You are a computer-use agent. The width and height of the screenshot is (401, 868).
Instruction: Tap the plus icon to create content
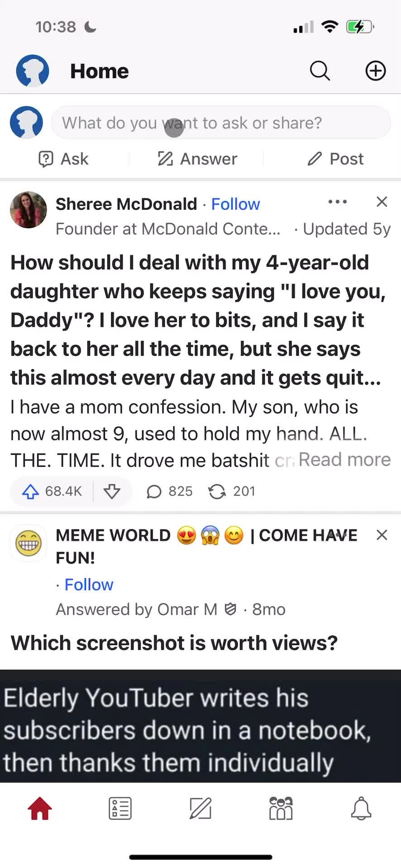(x=375, y=71)
